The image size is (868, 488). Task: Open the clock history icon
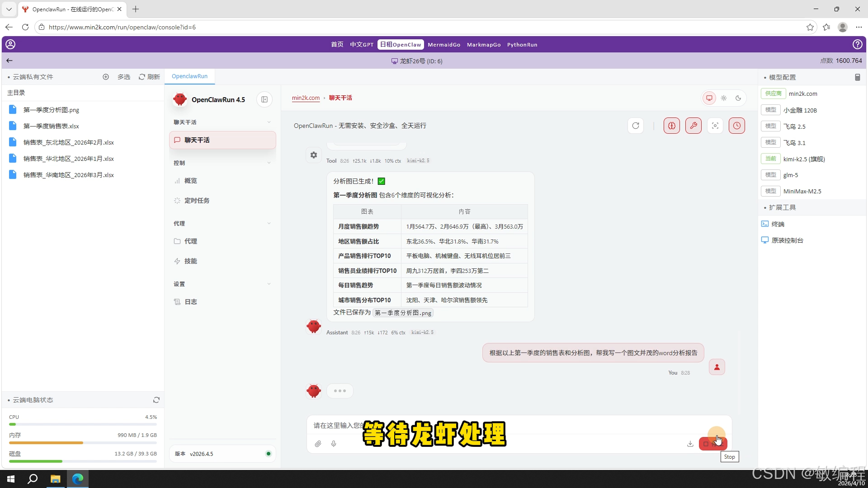tap(737, 126)
